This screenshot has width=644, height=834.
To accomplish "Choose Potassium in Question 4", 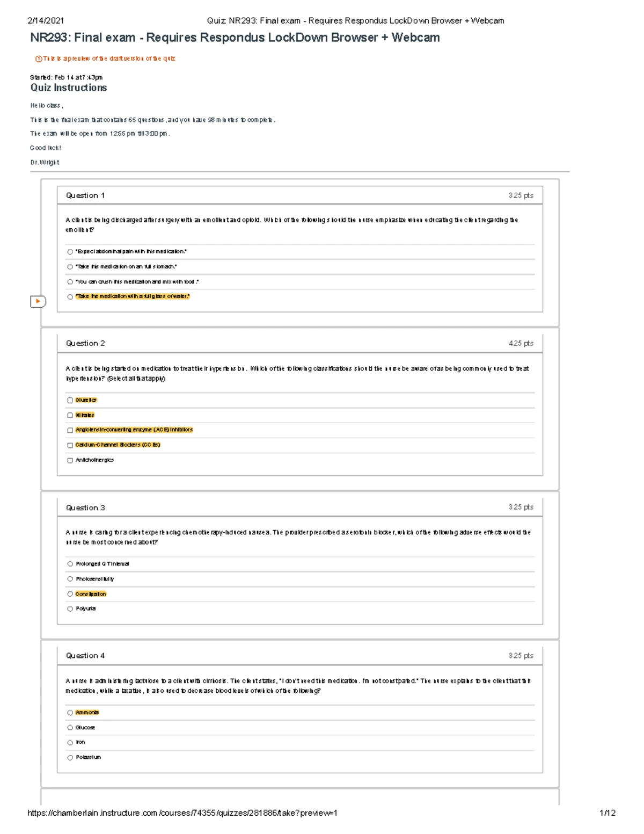I will 70,758.
